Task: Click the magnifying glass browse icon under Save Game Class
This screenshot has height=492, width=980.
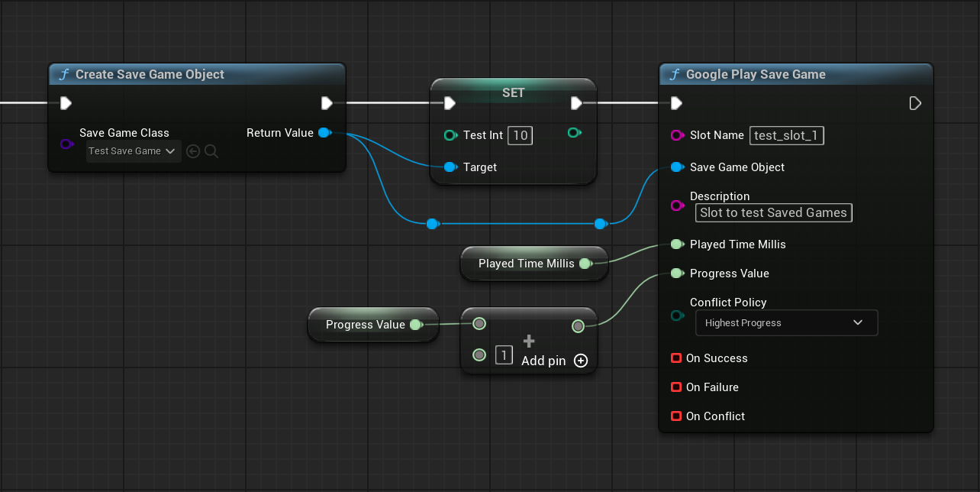Action: (211, 151)
